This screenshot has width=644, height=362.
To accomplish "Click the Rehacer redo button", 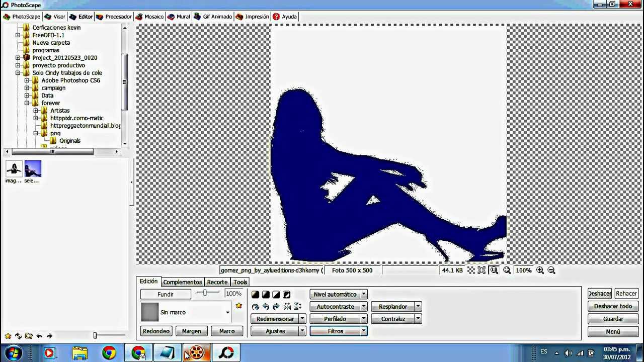I will tap(626, 294).
